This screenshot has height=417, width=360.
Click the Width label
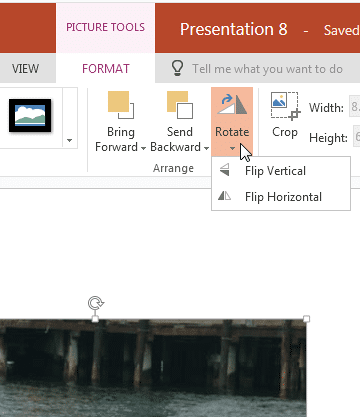pos(326,107)
